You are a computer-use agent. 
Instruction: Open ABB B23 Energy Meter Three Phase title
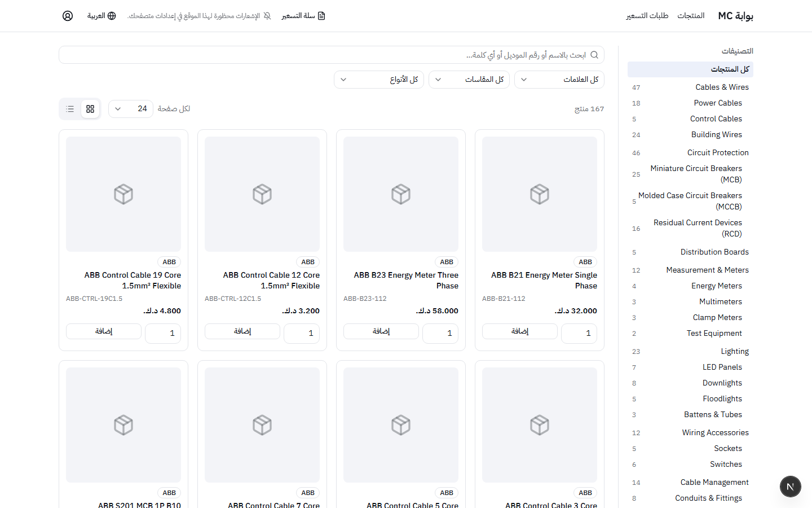coord(406,281)
